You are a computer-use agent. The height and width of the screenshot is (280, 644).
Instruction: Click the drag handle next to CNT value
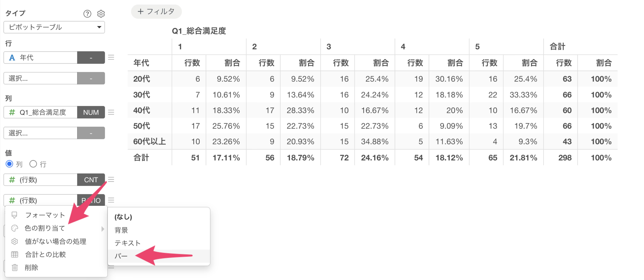111,179
